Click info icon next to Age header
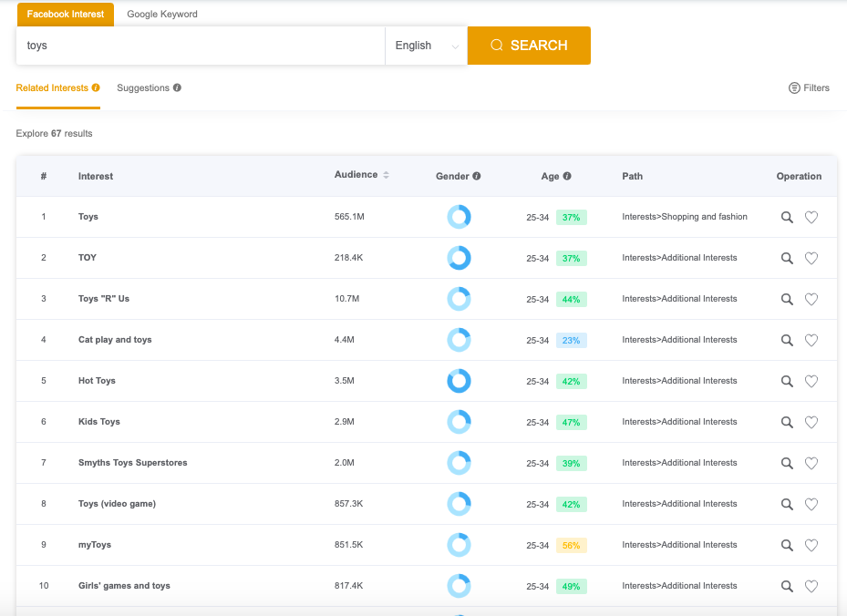 (x=567, y=176)
